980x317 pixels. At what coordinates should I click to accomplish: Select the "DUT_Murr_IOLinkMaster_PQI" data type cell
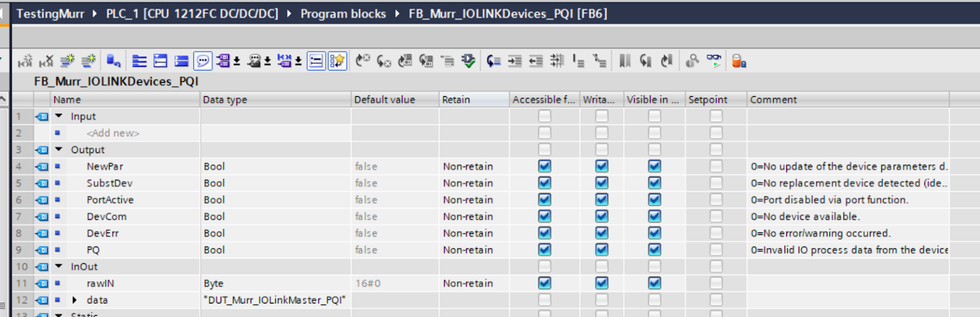pyautogui.click(x=275, y=300)
